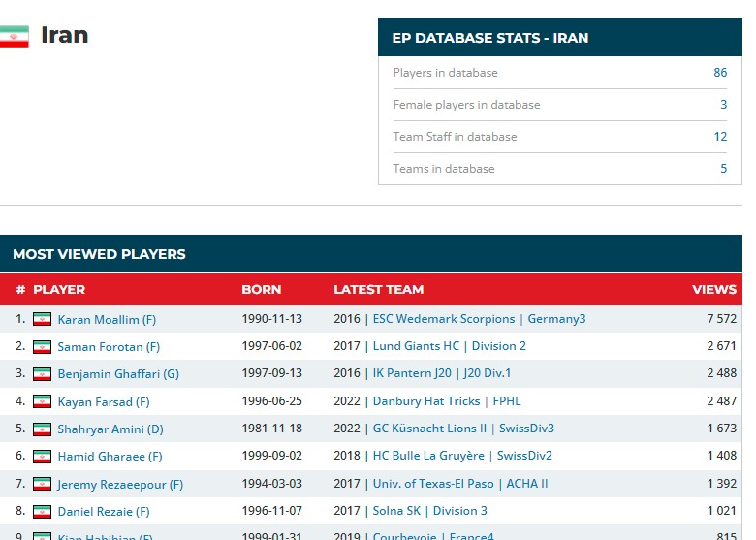
Task: Open the SwissDiv3 league link
Action: click(526, 429)
